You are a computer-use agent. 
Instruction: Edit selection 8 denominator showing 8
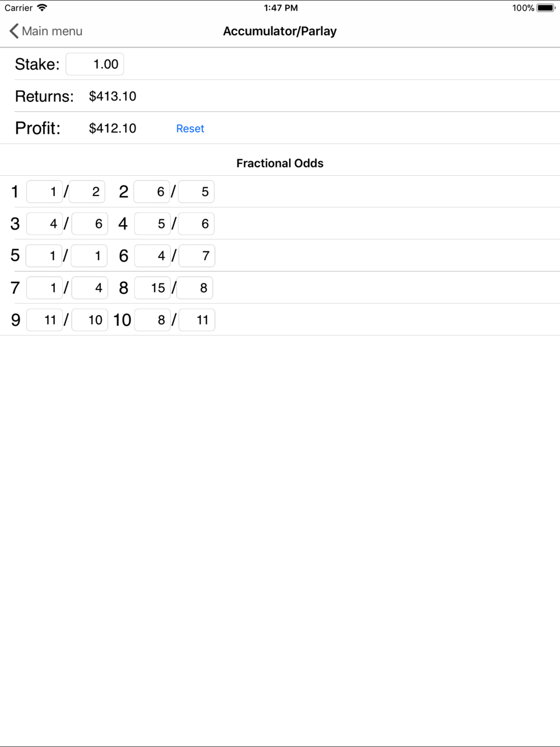[x=195, y=287]
